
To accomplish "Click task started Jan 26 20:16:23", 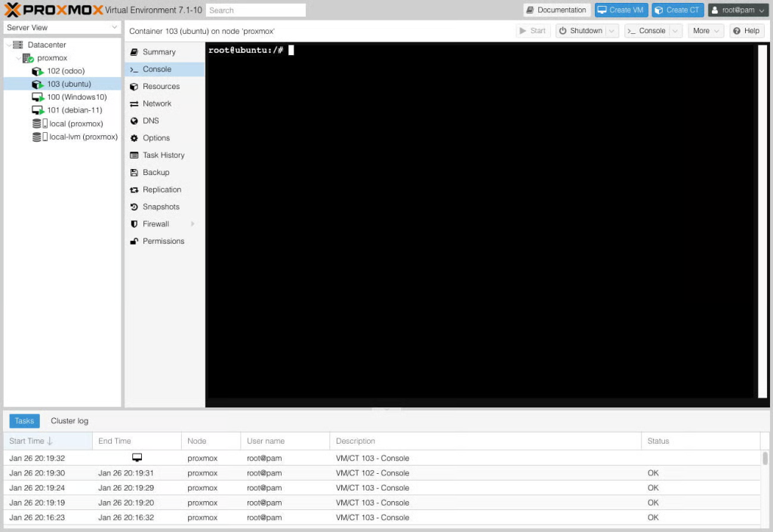I will 383,517.
